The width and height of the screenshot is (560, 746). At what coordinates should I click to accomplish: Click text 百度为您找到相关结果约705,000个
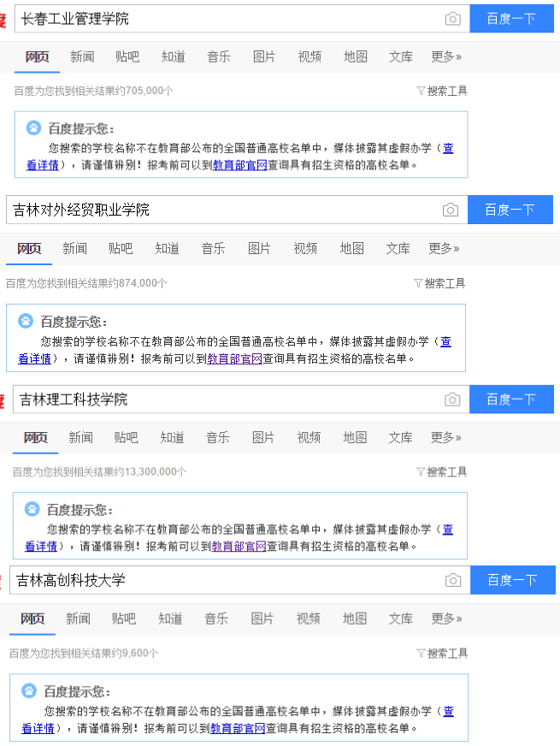pyautogui.click(x=94, y=91)
